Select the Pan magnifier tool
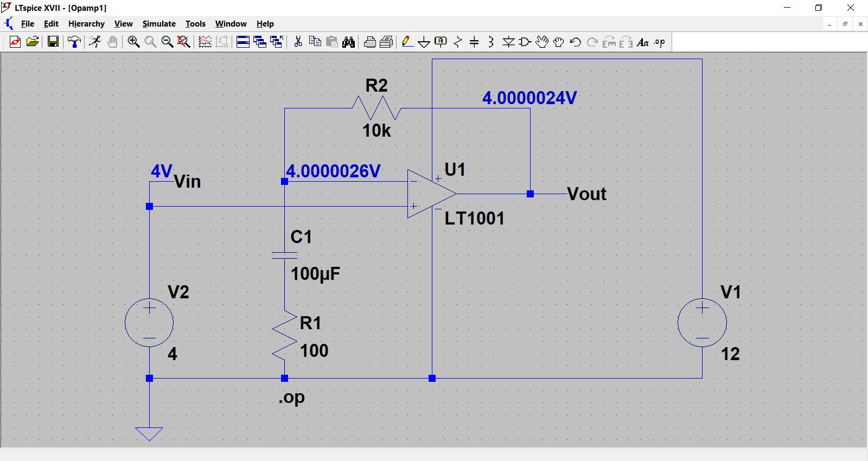Image resolution: width=868 pixels, height=461 pixels. point(150,42)
